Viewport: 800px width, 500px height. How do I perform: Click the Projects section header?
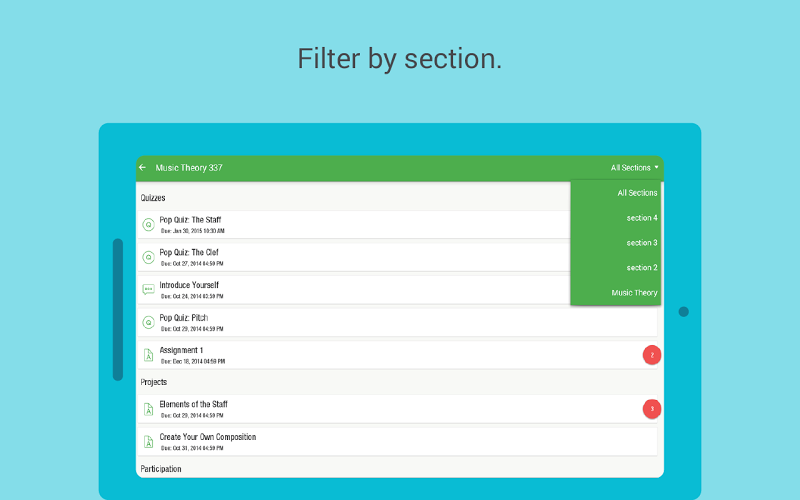[154, 382]
